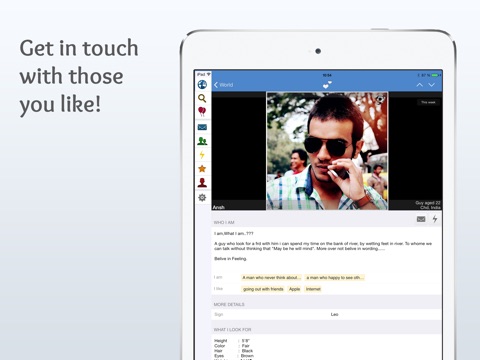Go to previous profile with up chevron
480x360 pixels.
[x=419, y=85]
